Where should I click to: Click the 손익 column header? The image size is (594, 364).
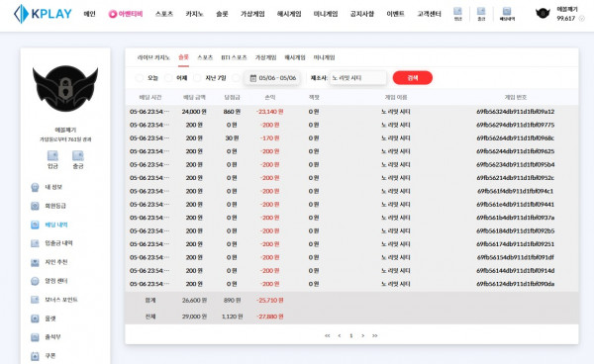pos(269,97)
